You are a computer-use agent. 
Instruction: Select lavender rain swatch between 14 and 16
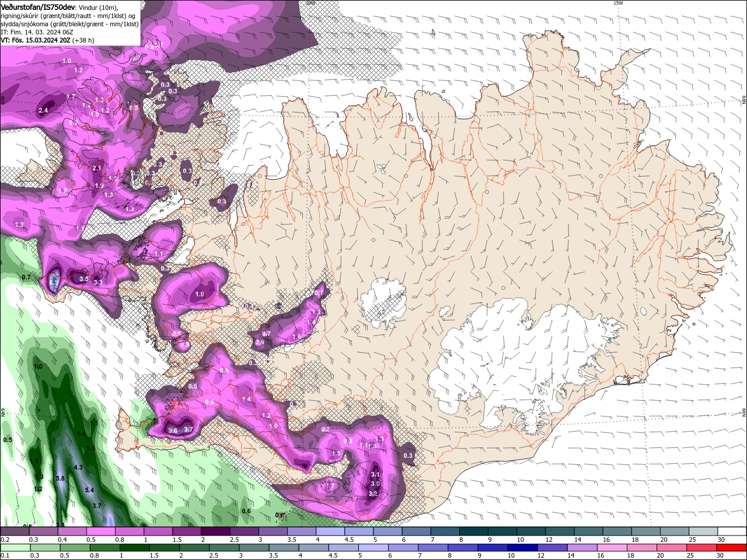(x=582, y=548)
